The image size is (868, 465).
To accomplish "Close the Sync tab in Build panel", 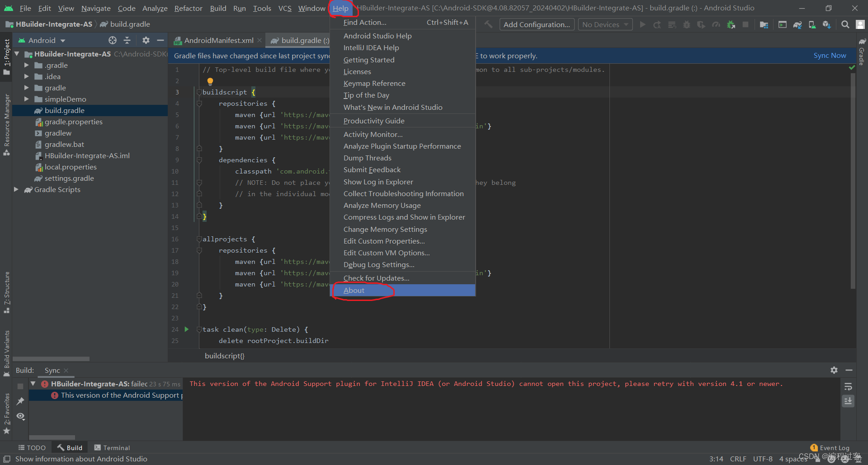I will [66, 370].
